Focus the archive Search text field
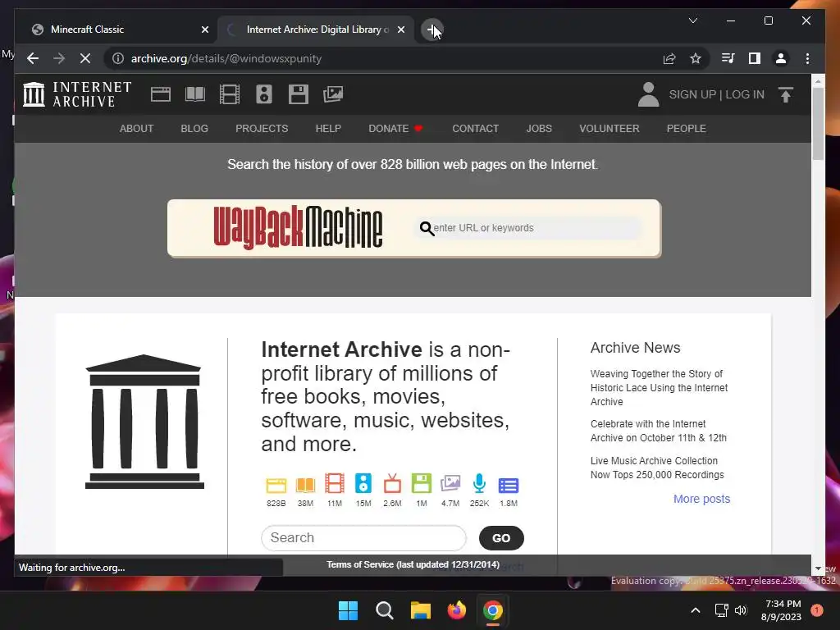 [363, 538]
